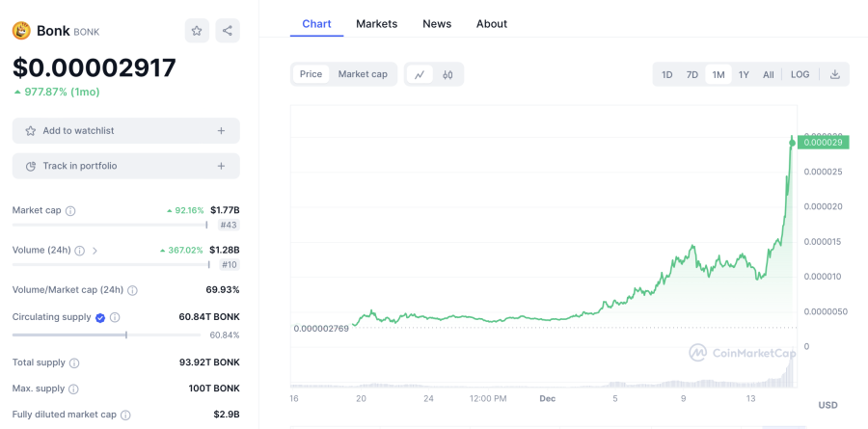Click the current price marker 0.000029
This screenshot has height=429, width=868.
pyautogui.click(x=824, y=143)
